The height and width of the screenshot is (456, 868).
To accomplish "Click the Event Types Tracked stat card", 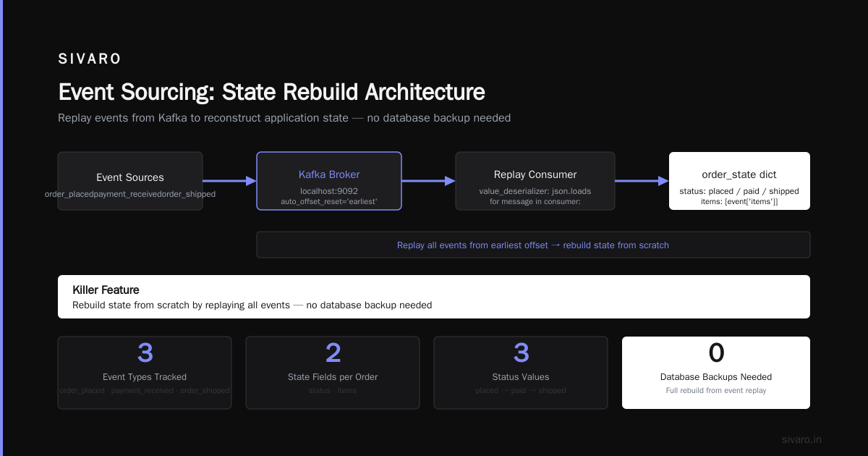I will tap(145, 373).
